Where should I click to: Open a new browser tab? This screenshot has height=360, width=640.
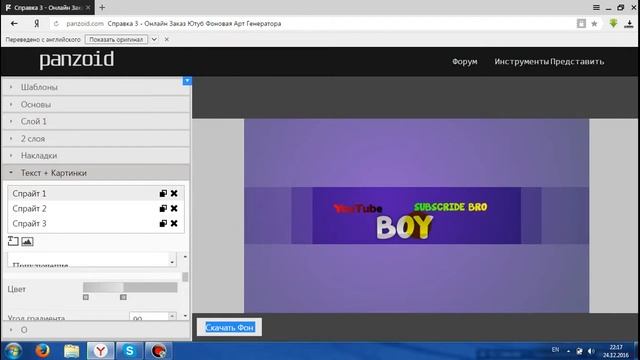coord(102,7)
